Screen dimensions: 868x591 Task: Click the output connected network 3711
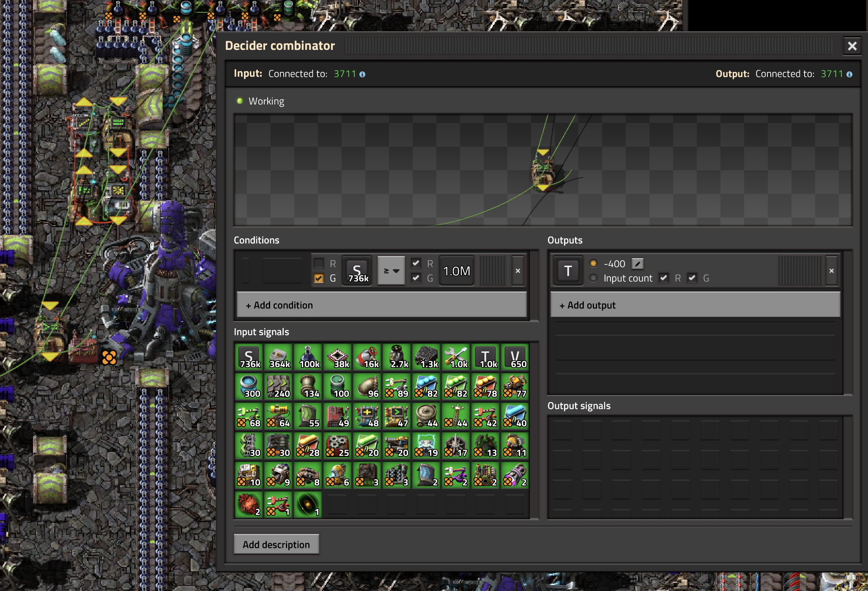(x=832, y=74)
